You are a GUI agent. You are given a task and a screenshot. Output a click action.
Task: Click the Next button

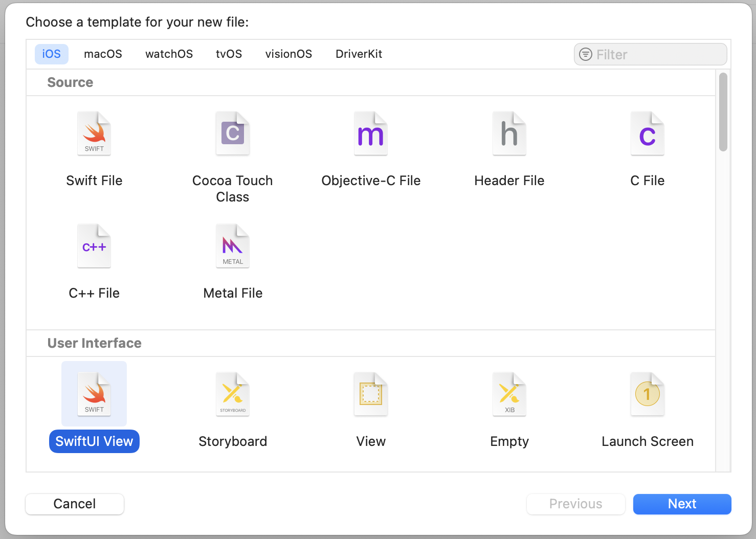[682, 504]
